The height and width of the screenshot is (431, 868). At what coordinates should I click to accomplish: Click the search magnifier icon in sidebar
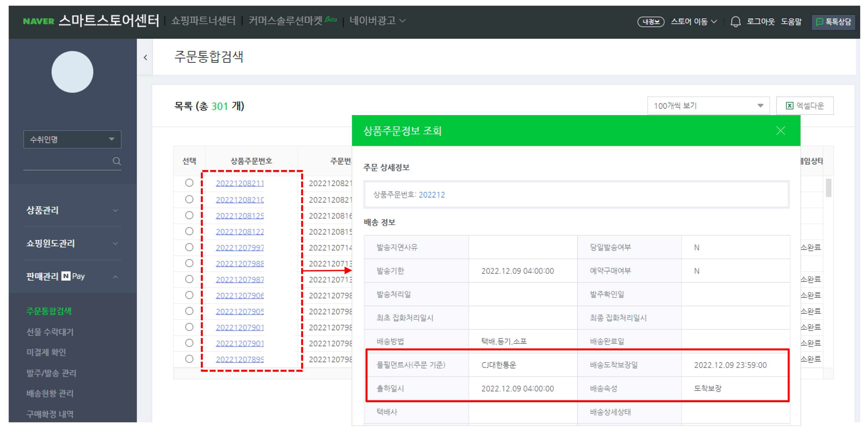117,161
